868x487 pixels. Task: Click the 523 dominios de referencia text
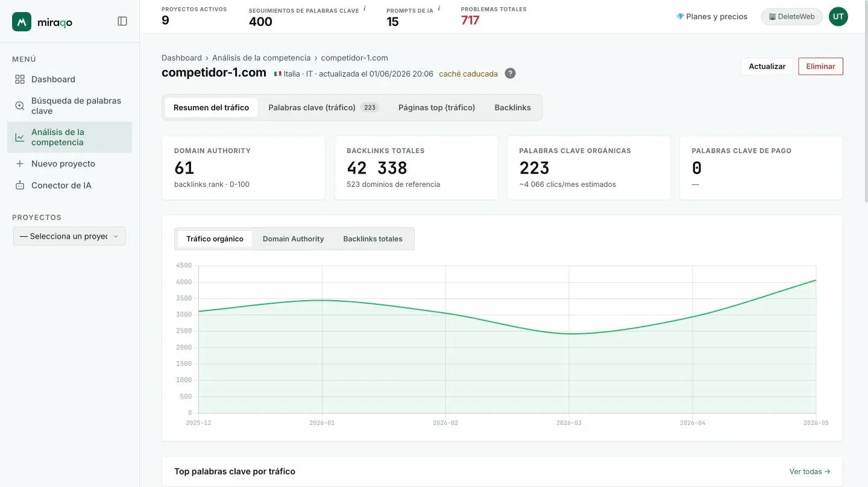click(393, 184)
